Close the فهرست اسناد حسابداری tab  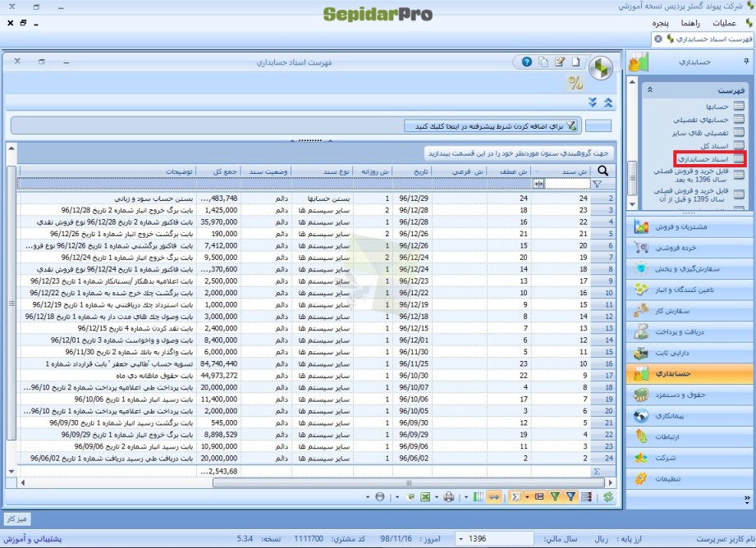tap(658, 39)
